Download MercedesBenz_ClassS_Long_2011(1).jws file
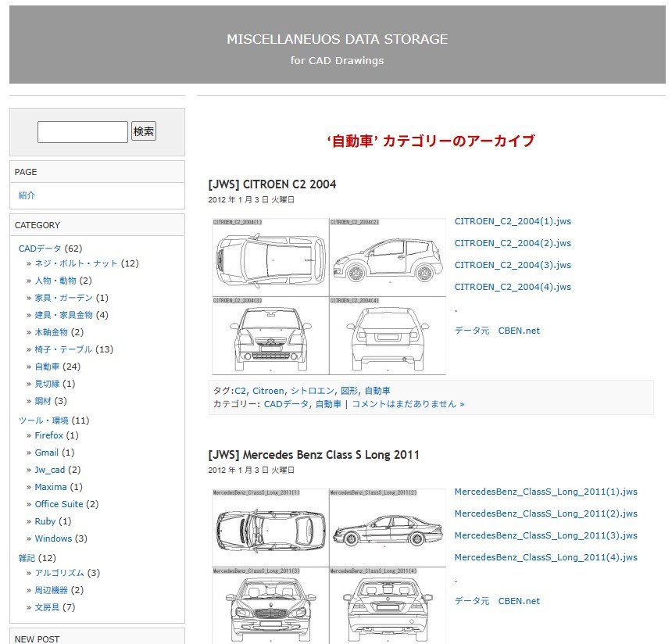Image resolution: width=672 pixels, height=644 pixels. tap(546, 492)
